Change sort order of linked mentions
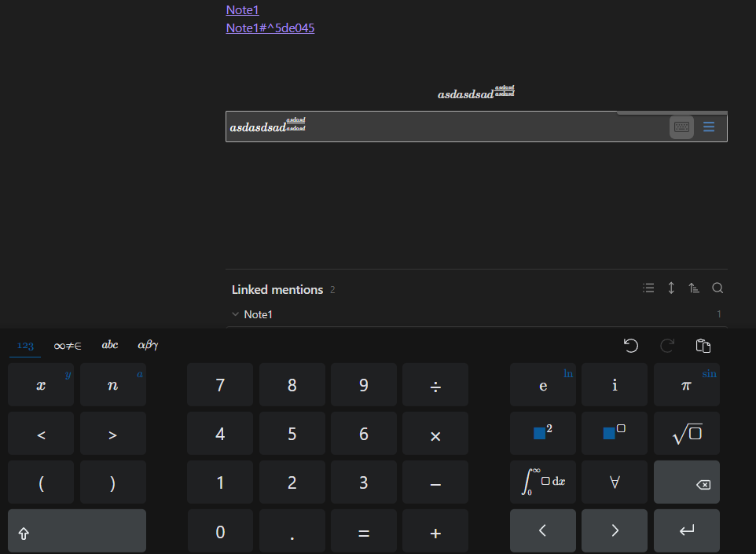 click(694, 288)
